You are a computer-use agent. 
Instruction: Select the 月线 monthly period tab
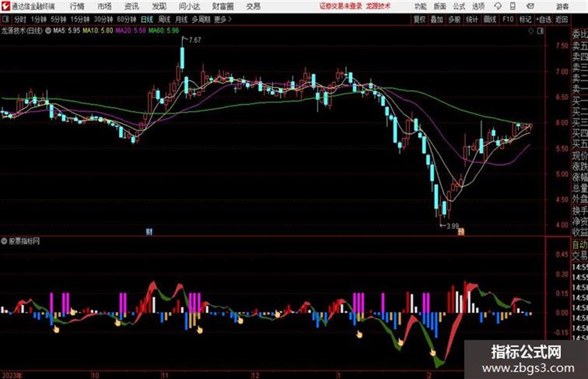click(x=182, y=19)
